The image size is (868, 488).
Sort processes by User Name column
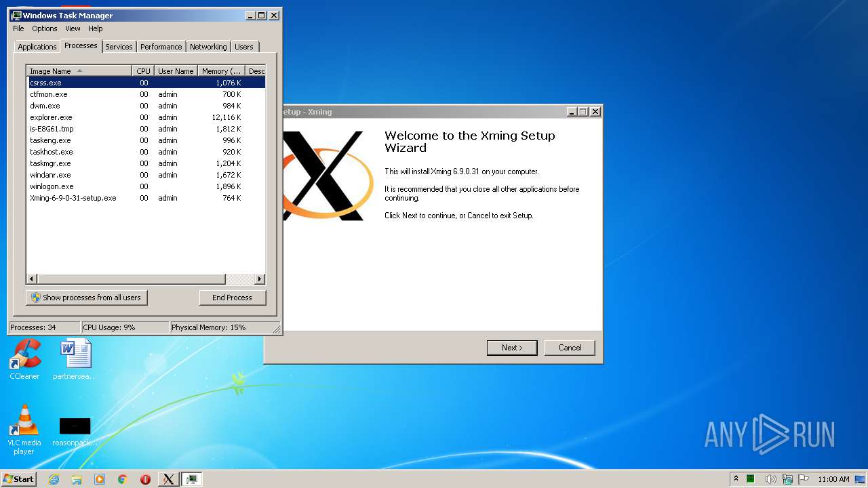[x=176, y=71]
